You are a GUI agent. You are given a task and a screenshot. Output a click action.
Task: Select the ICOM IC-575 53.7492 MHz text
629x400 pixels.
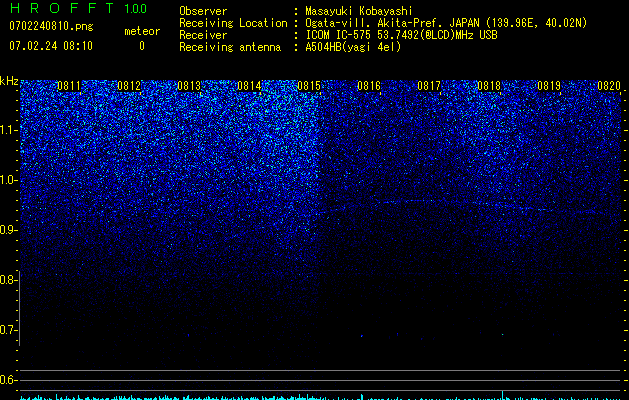(x=401, y=35)
